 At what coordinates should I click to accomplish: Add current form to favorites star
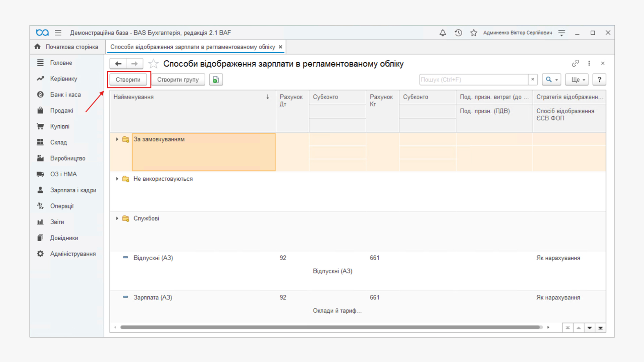coord(154,64)
